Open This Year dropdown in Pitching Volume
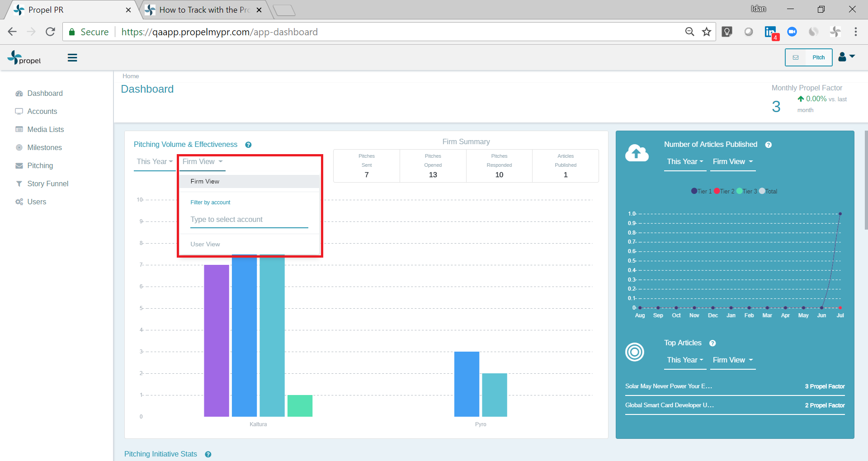Viewport: 868px width, 461px height. pyautogui.click(x=155, y=162)
